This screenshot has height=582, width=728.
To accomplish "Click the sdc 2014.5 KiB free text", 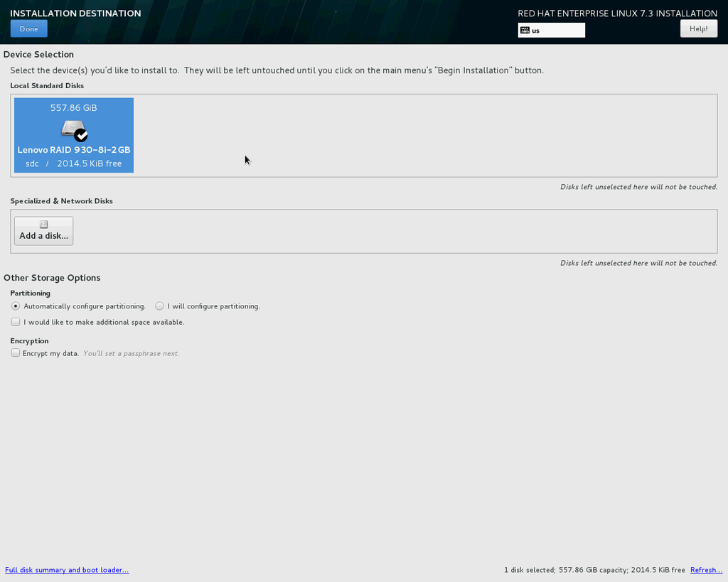I will (74, 163).
